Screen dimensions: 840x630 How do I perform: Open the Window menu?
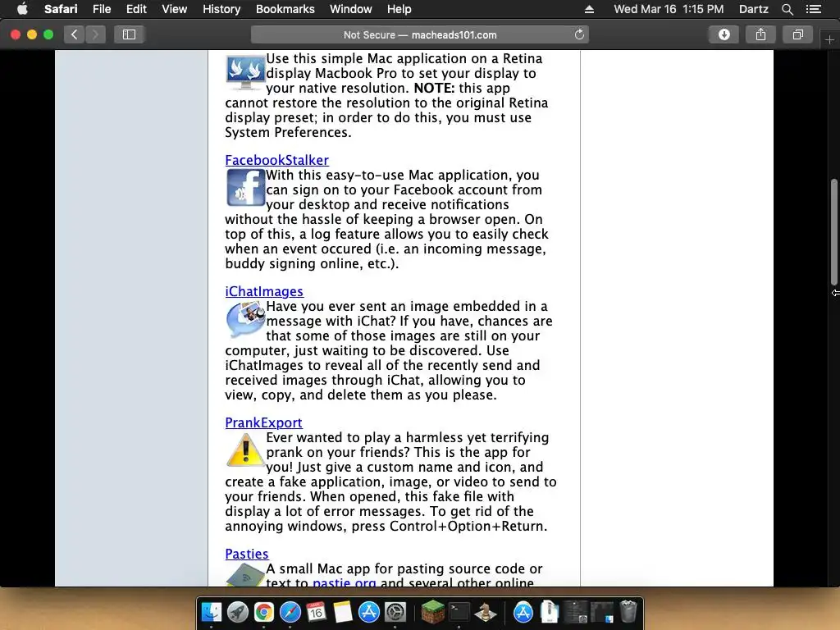point(350,9)
